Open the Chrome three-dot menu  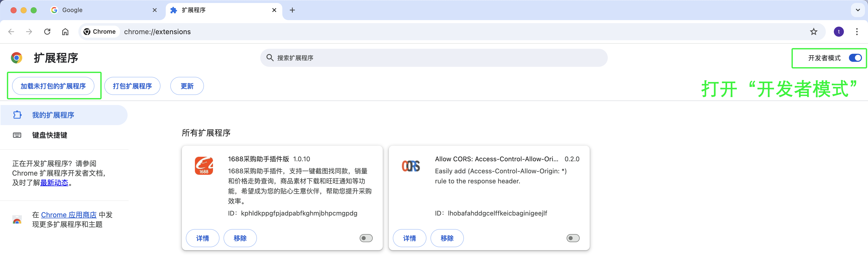pos(856,32)
